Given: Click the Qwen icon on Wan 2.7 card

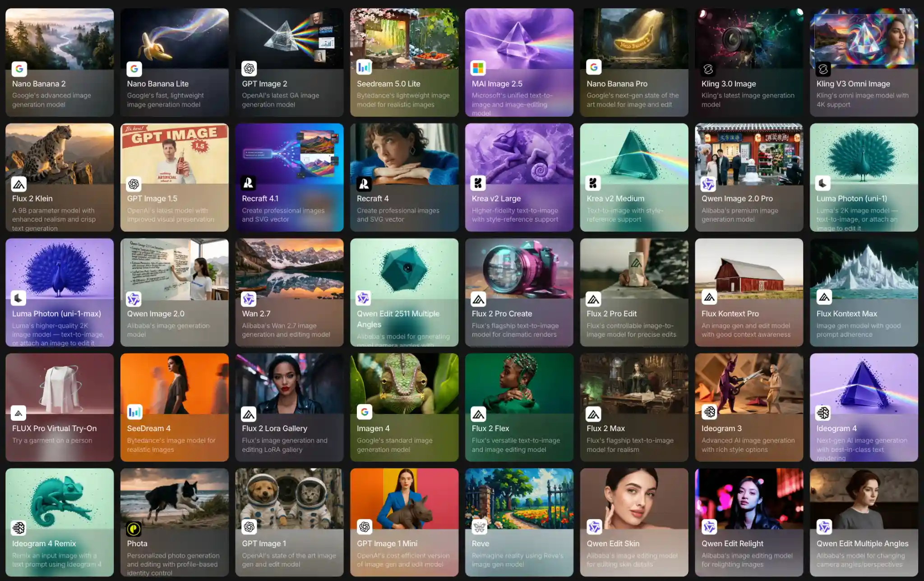Looking at the screenshot, I should point(249,299).
